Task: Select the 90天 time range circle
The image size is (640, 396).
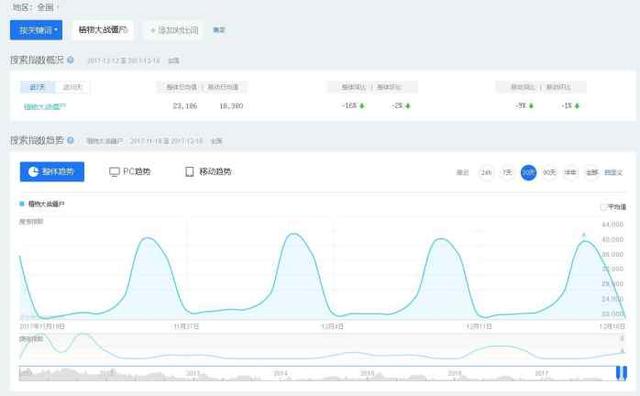Action: 549,173
